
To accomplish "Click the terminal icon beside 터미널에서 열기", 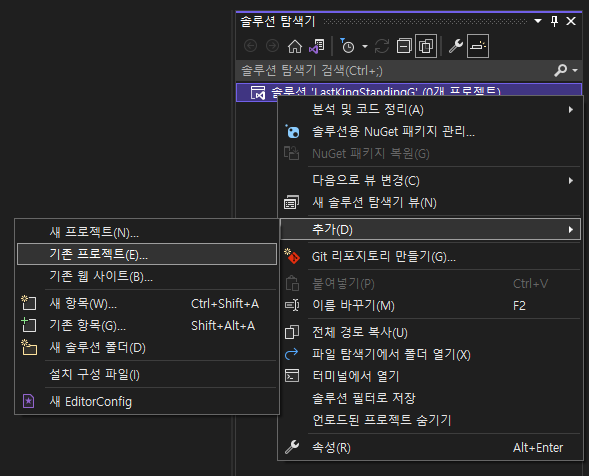I will coord(292,376).
